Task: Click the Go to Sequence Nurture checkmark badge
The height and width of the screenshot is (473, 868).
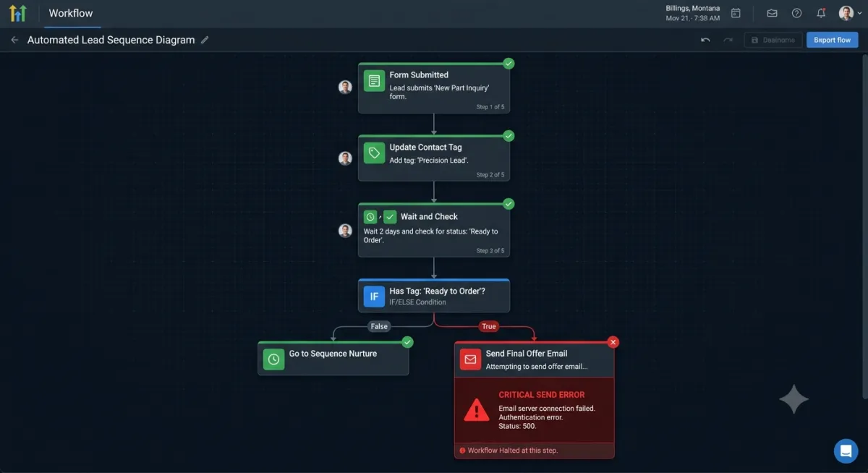Action: [407, 342]
